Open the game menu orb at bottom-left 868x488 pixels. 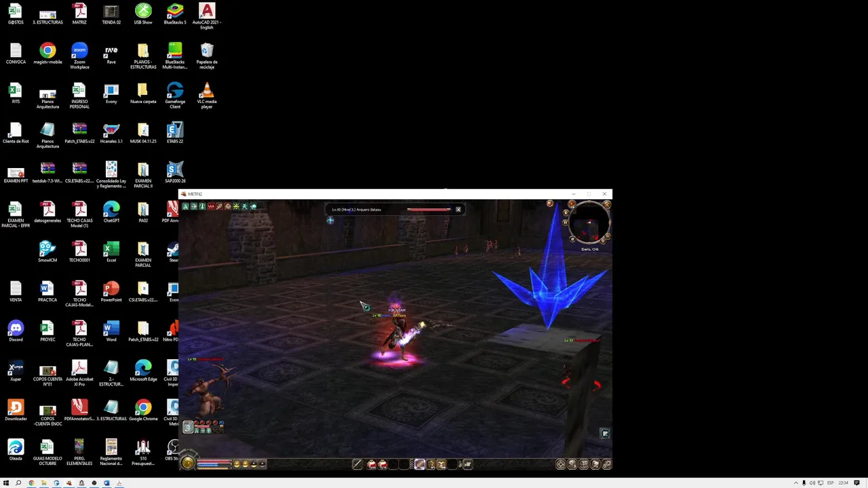(x=186, y=464)
